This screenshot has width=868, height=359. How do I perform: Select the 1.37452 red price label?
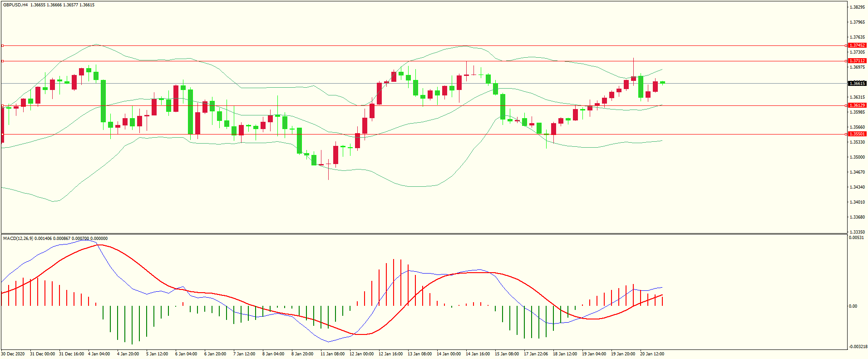857,45
